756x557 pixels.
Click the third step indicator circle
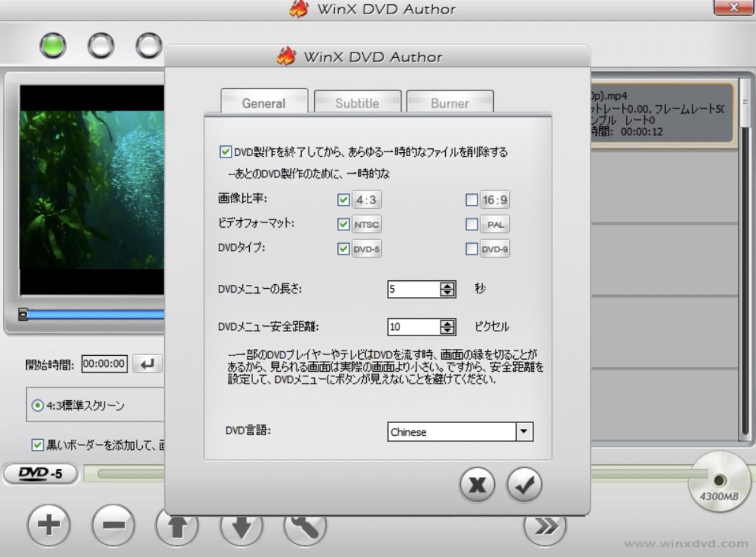(x=149, y=46)
